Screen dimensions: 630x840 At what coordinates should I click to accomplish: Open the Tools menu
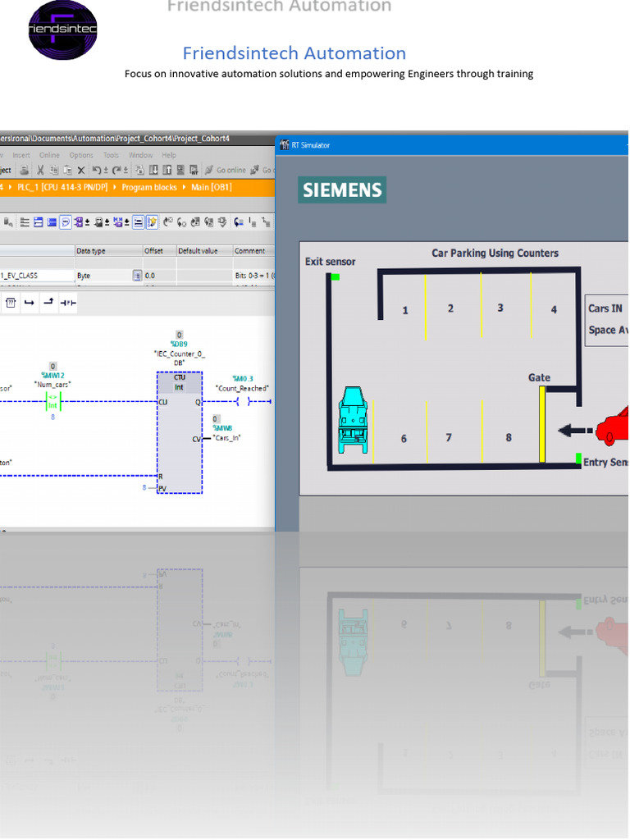pos(111,155)
